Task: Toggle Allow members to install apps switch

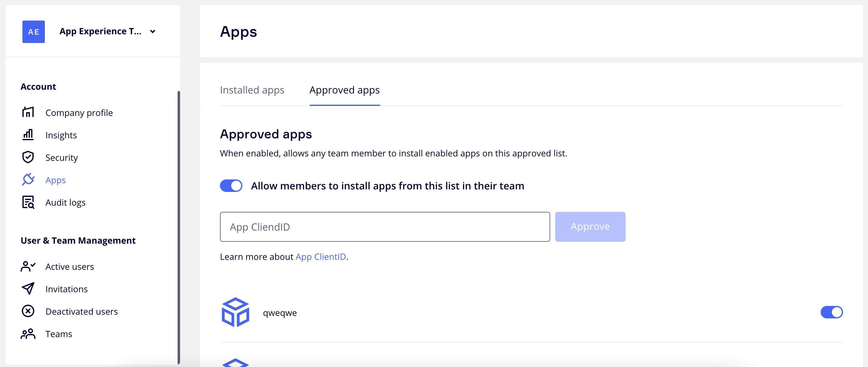Action: coord(231,186)
